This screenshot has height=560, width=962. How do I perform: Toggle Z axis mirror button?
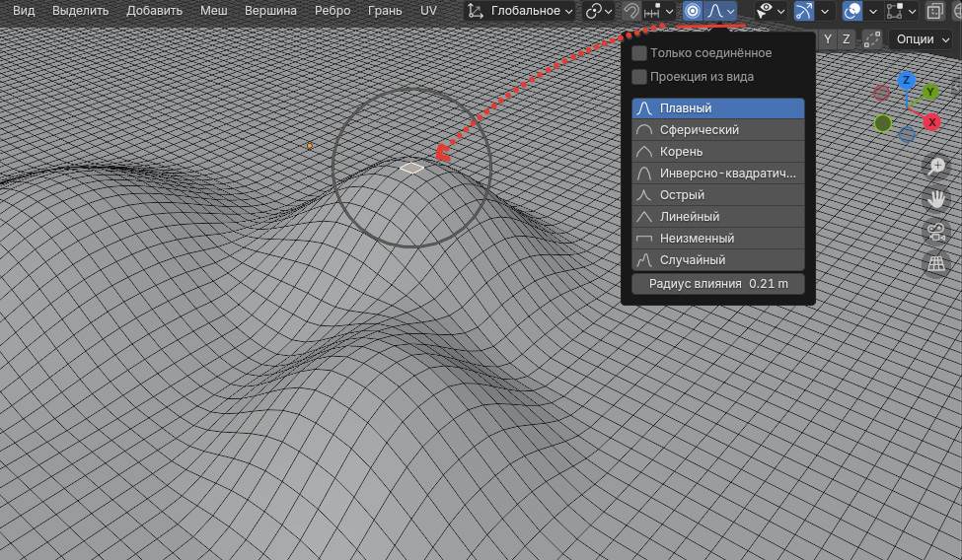pos(846,39)
